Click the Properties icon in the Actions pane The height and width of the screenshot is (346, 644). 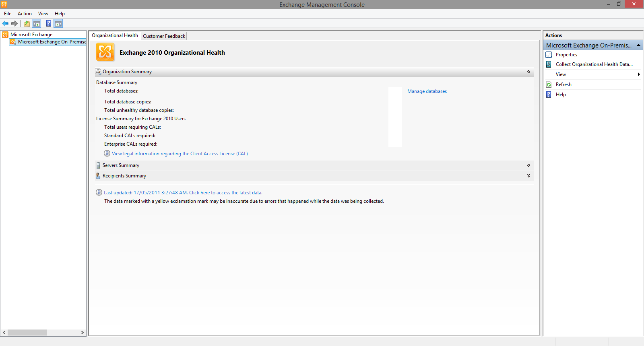(x=549, y=55)
